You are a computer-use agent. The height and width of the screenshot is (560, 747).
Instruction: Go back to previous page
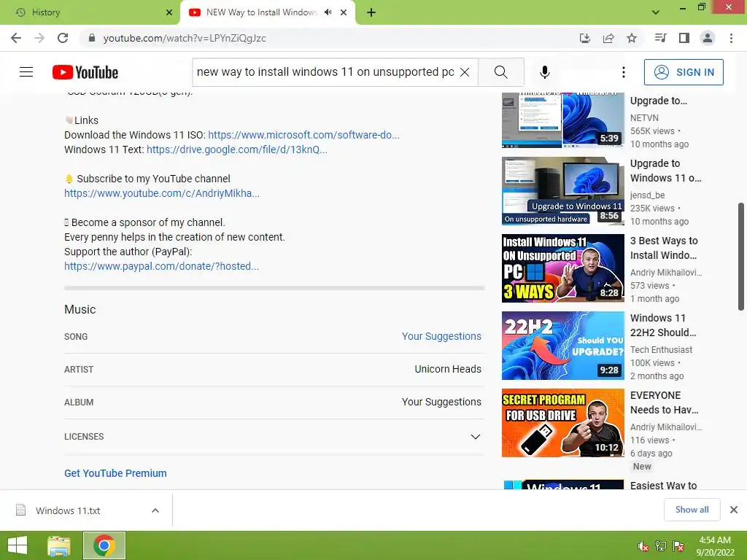click(x=16, y=38)
